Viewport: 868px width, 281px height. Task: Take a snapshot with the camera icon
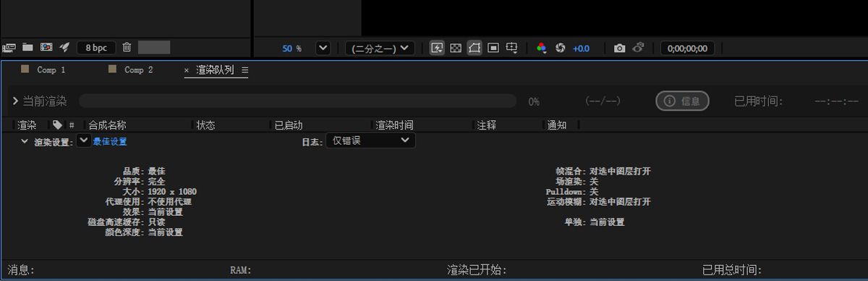point(620,48)
